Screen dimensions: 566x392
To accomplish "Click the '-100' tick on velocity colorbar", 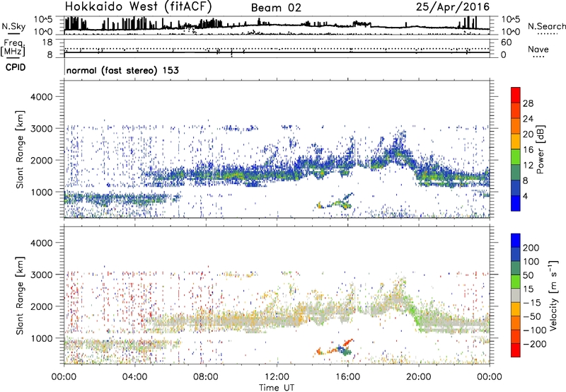I will point(535,330).
